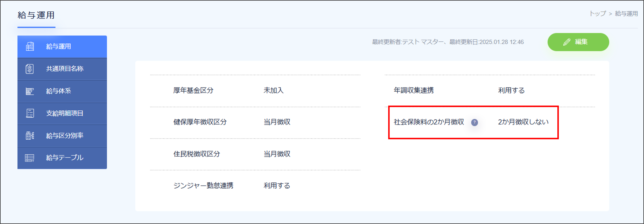Click 利用する value beside ジンジャー勤怠連携
Screen dimensions: 644x224
[x=277, y=186]
